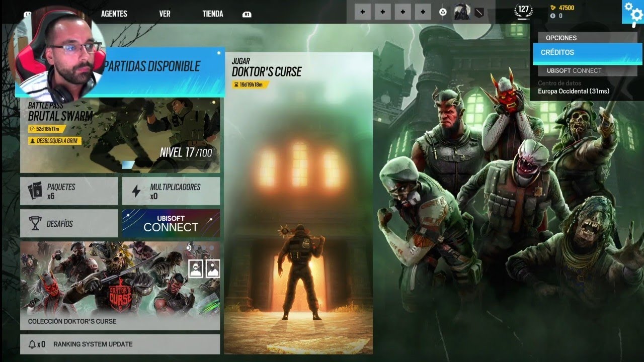This screenshot has width=644, height=362.
Task: Click the Multiplicadores lightning bolt icon
Action: coord(136,191)
